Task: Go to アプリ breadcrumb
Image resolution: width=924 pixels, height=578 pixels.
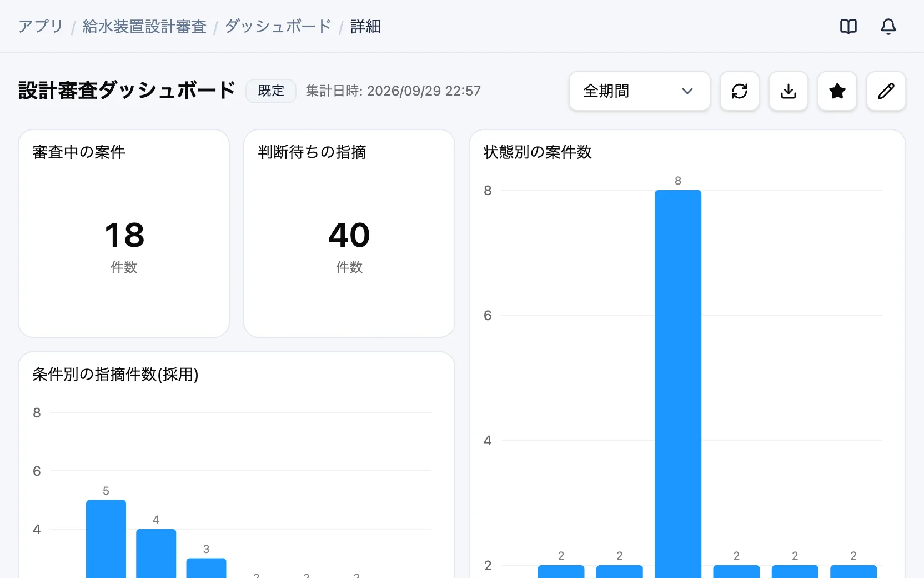Action: click(x=41, y=26)
